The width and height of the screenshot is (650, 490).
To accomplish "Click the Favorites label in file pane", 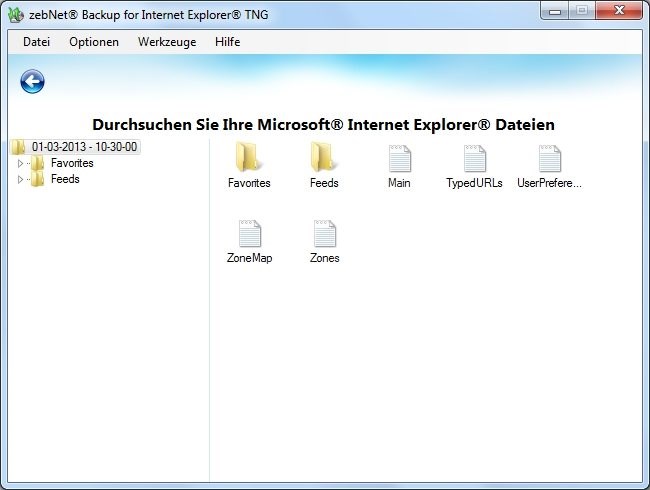I will click(x=249, y=183).
